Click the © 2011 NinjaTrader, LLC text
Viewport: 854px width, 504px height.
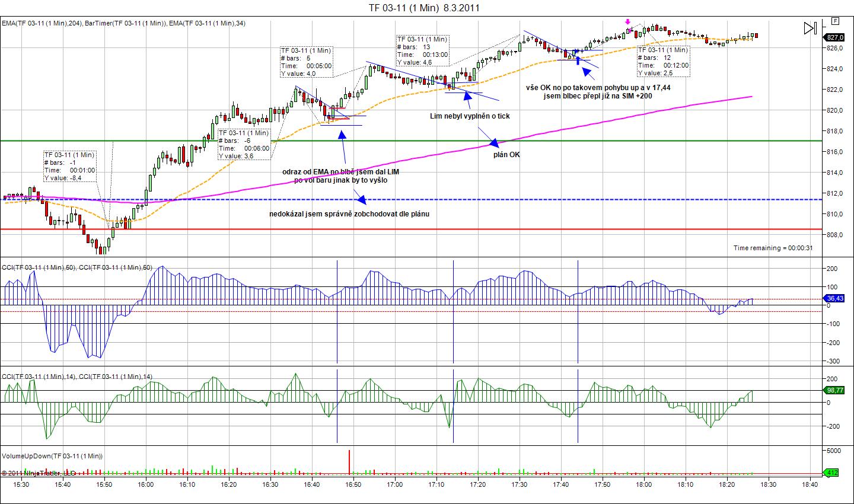point(39,473)
